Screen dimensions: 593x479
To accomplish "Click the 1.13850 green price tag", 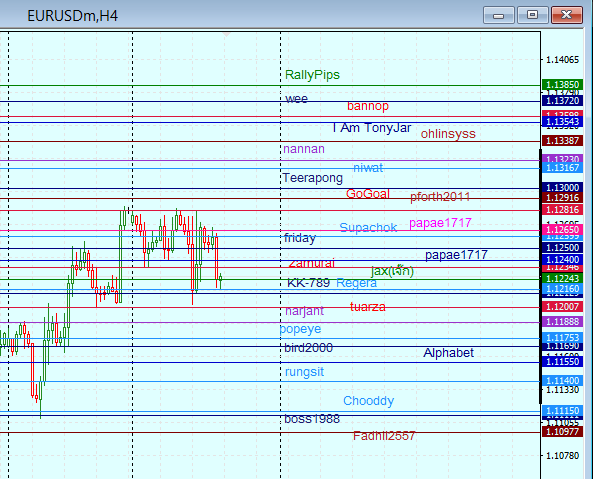I will [562, 85].
